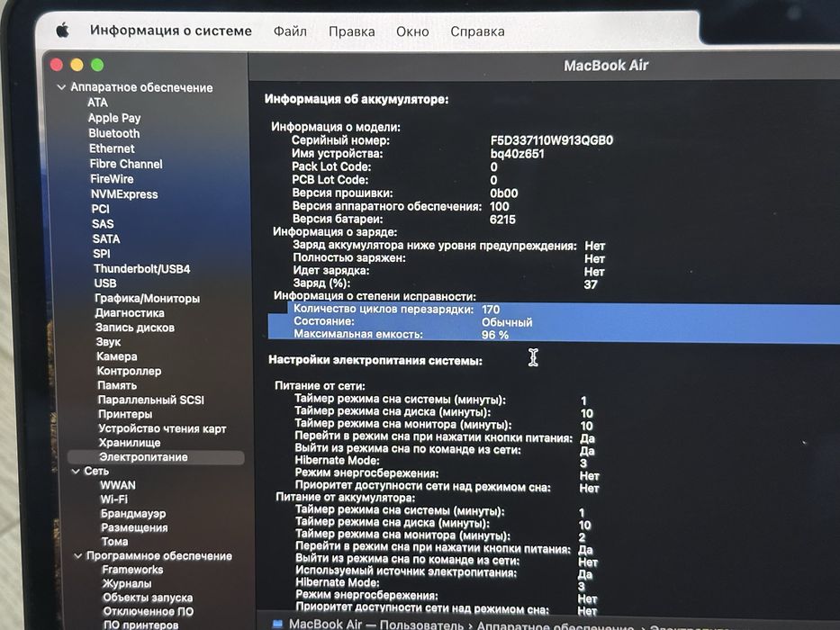Select Тома under Сеть
The width and height of the screenshot is (840, 630).
point(114,542)
